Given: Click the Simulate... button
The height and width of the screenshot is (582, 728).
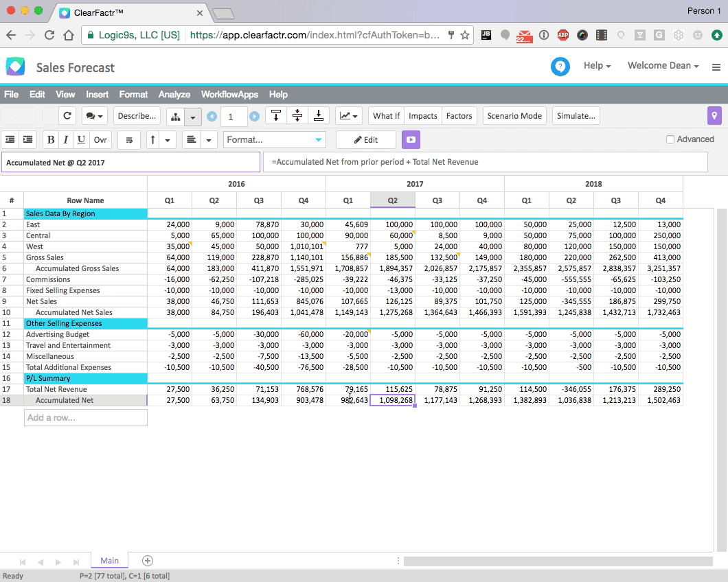Looking at the screenshot, I should pos(576,116).
